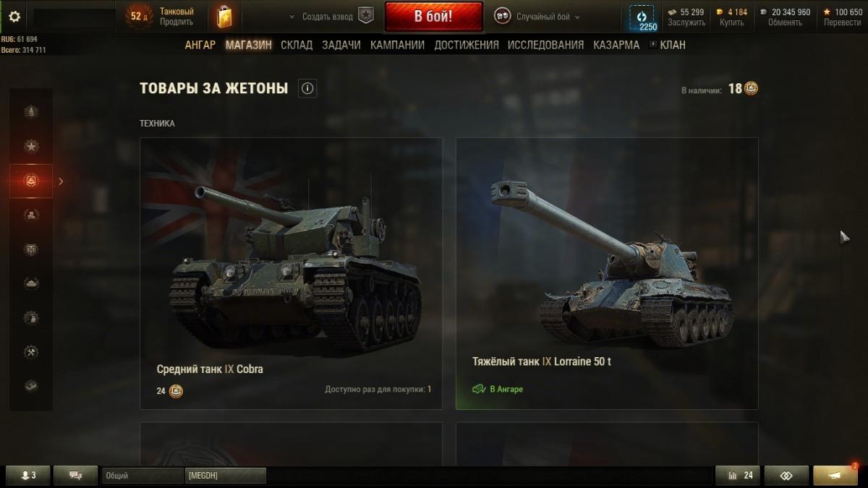Click Продлить under Танковый premium
The height and width of the screenshot is (488, 868).
pos(176,22)
